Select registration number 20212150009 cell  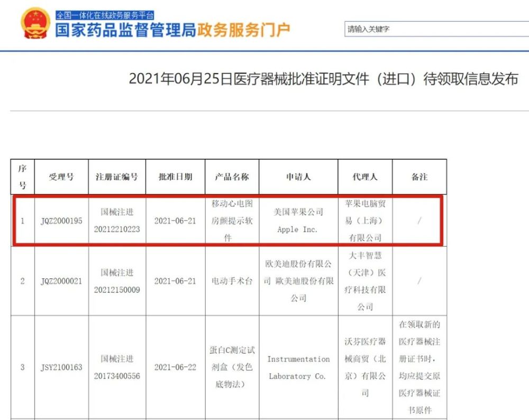(117, 281)
